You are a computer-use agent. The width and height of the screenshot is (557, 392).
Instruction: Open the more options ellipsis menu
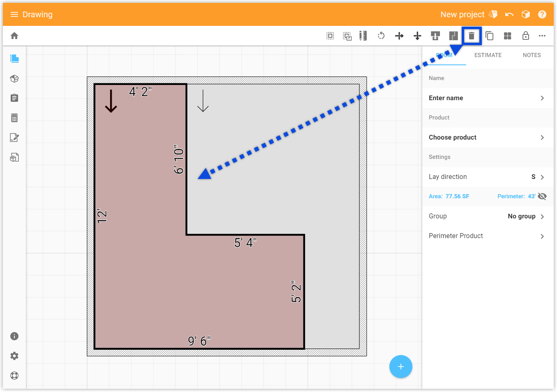pyautogui.click(x=542, y=36)
